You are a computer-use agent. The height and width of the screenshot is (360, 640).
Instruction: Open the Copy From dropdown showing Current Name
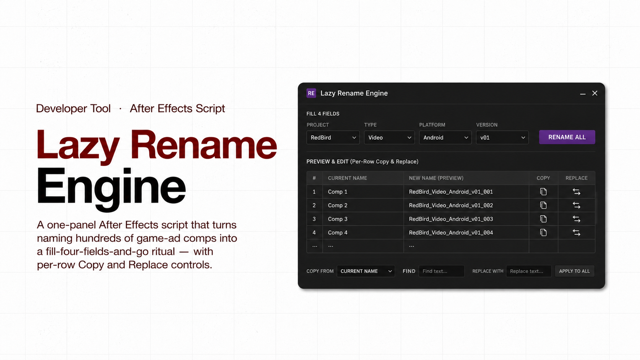pyautogui.click(x=366, y=271)
